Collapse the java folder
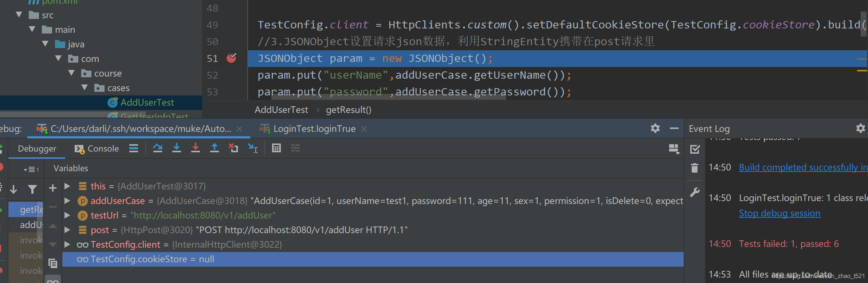Screen dimensions: 868x283 45,44
